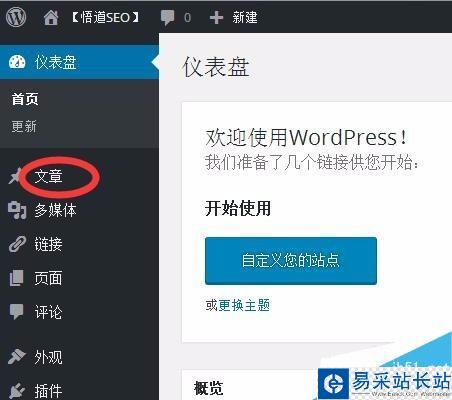This screenshot has width=452, height=400.
Task: Click the 概览 panel title
Action: [x=209, y=388]
